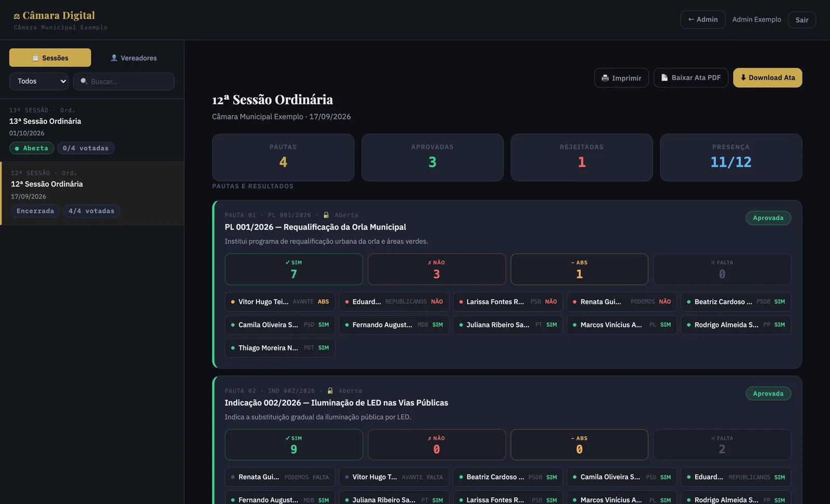Click Larissa Fontes PSB NÃO chip
Viewport: 830px width, 504px height.
pos(508,302)
